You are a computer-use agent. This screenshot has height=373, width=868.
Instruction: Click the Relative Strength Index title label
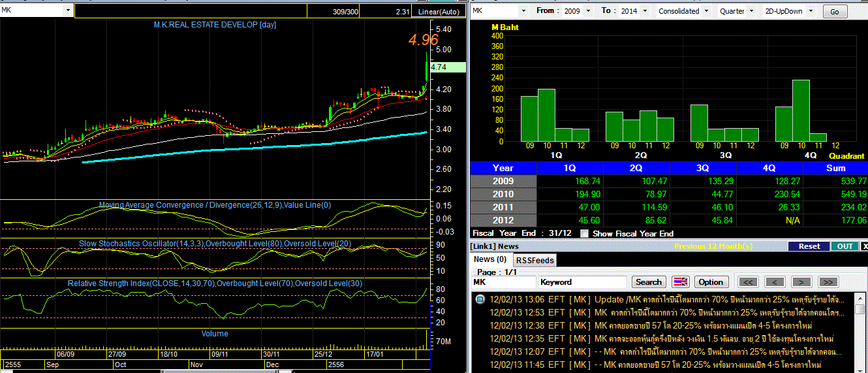pyautogui.click(x=215, y=284)
